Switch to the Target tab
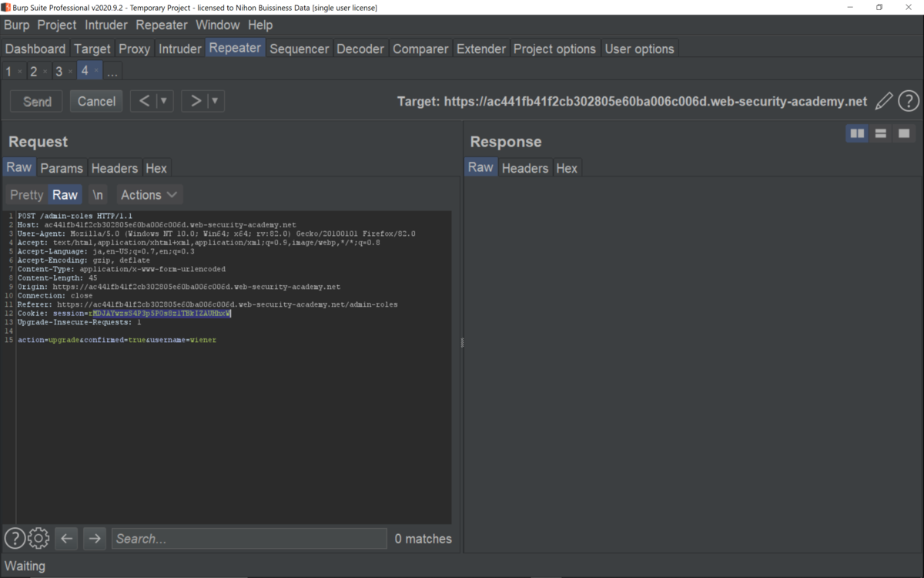924x578 pixels. tap(92, 49)
